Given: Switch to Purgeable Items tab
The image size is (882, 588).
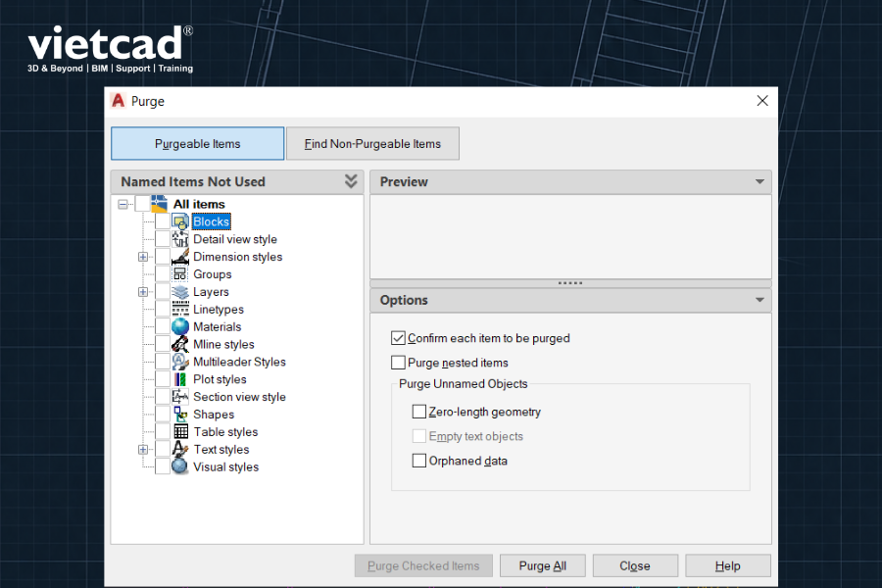Looking at the screenshot, I should pos(197,143).
